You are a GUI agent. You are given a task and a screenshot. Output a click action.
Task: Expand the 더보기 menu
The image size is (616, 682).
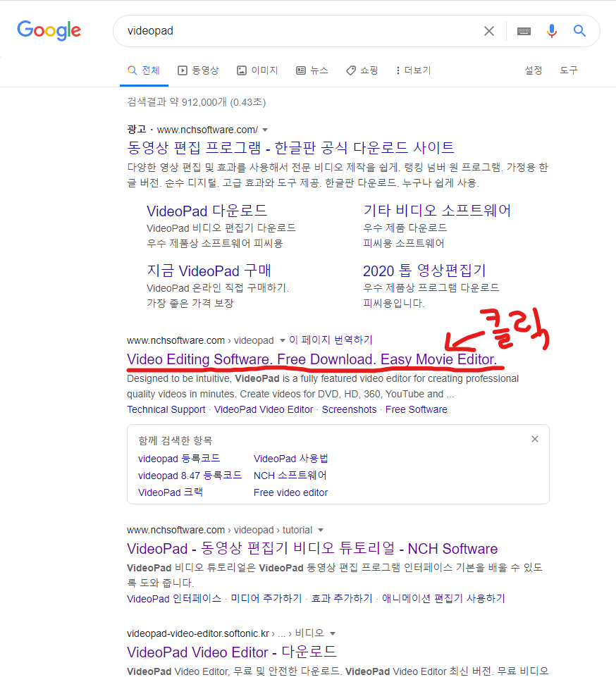(x=413, y=70)
